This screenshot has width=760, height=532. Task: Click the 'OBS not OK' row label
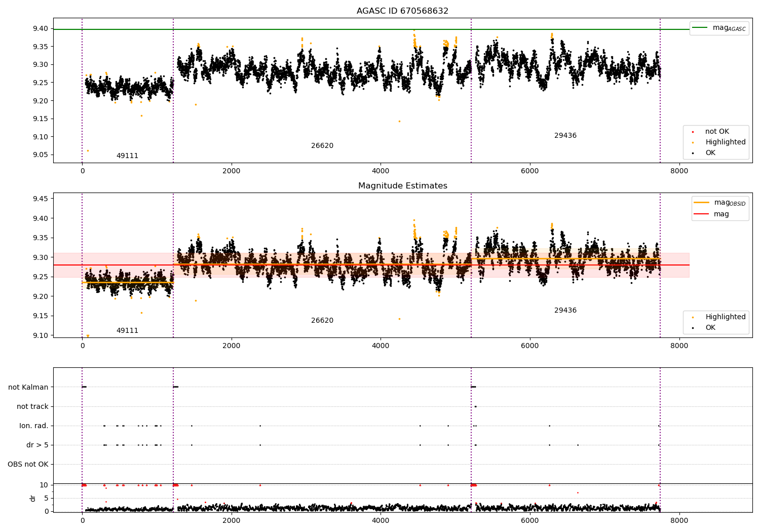[28, 464]
